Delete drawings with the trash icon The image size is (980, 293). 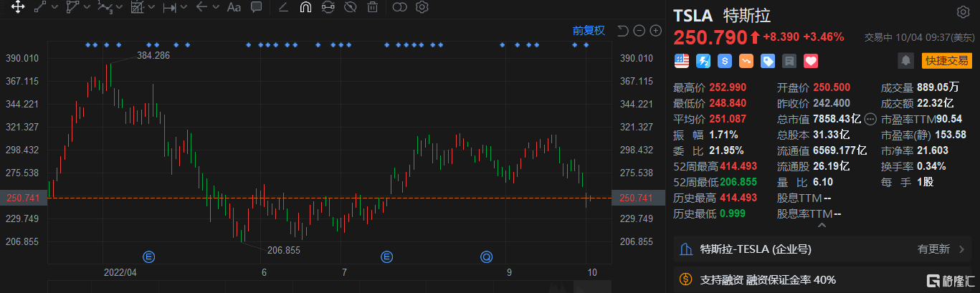tap(372, 8)
